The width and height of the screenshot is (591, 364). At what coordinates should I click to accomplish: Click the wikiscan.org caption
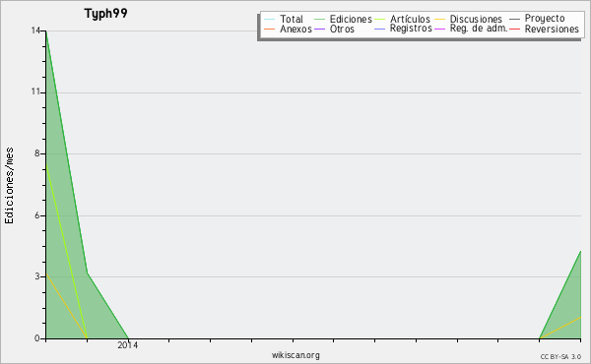(x=295, y=355)
